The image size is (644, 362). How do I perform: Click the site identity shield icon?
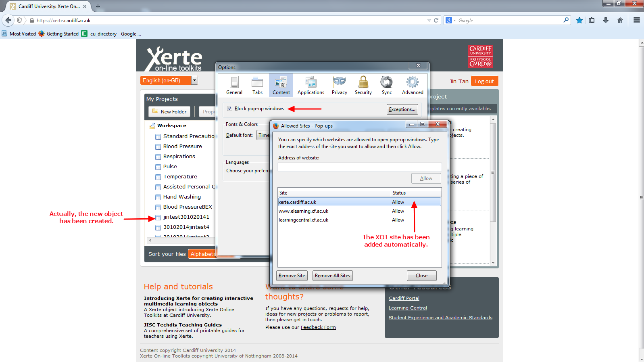19,20
